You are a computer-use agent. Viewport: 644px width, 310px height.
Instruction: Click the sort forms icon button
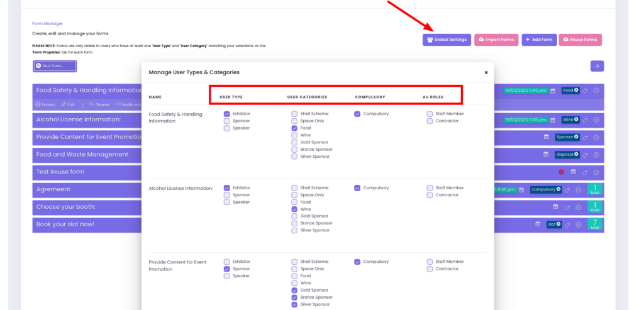[597, 66]
